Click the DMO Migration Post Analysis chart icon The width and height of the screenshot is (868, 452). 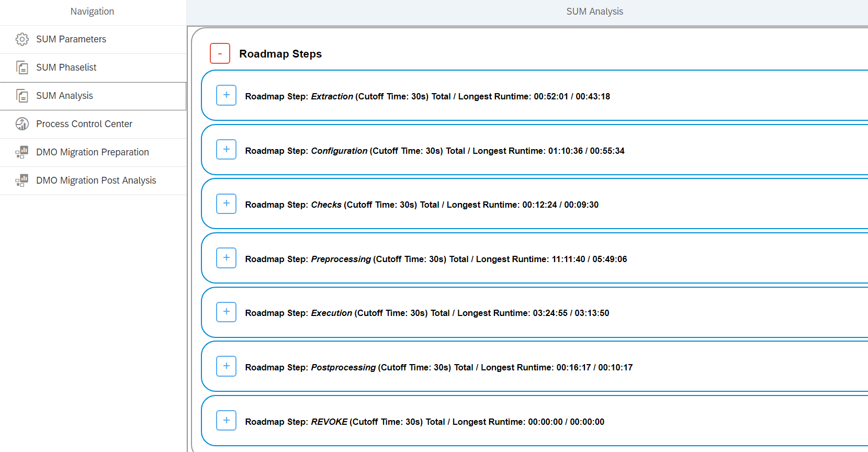22,180
